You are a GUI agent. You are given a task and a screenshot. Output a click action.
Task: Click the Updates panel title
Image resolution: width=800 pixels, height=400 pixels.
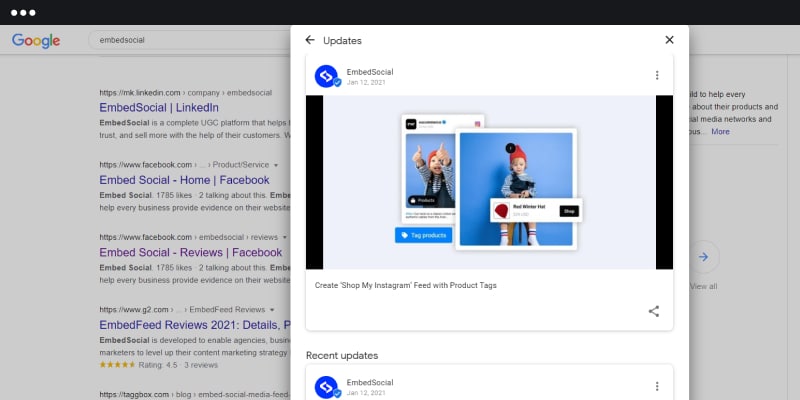(x=342, y=41)
